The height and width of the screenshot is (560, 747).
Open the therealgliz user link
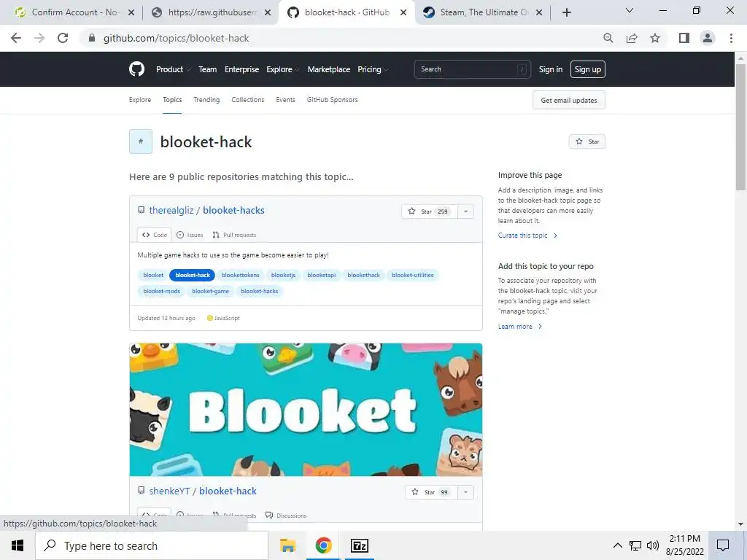[171, 210]
